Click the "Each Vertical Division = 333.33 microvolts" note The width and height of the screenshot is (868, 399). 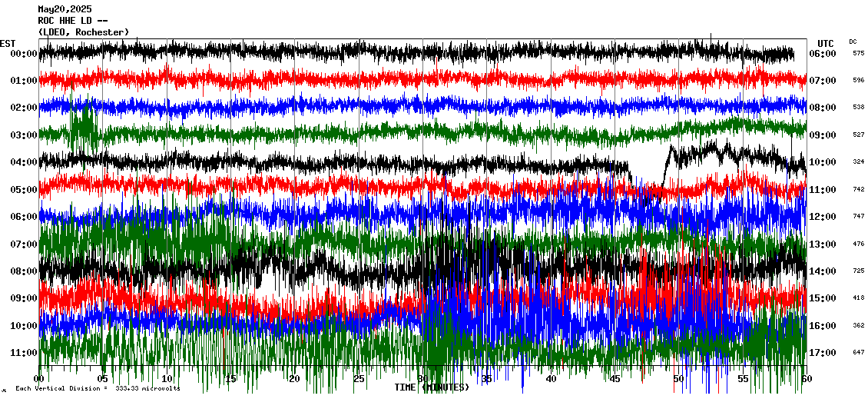click(98, 388)
